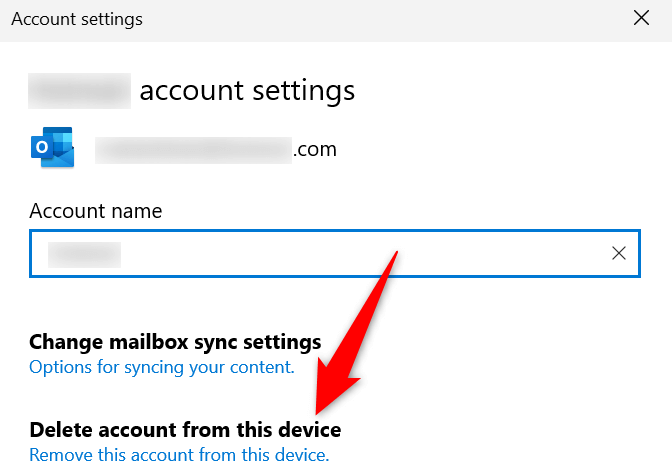Clear the Account name field with X
The height and width of the screenshot is (475, 672).
click(619, 253)
